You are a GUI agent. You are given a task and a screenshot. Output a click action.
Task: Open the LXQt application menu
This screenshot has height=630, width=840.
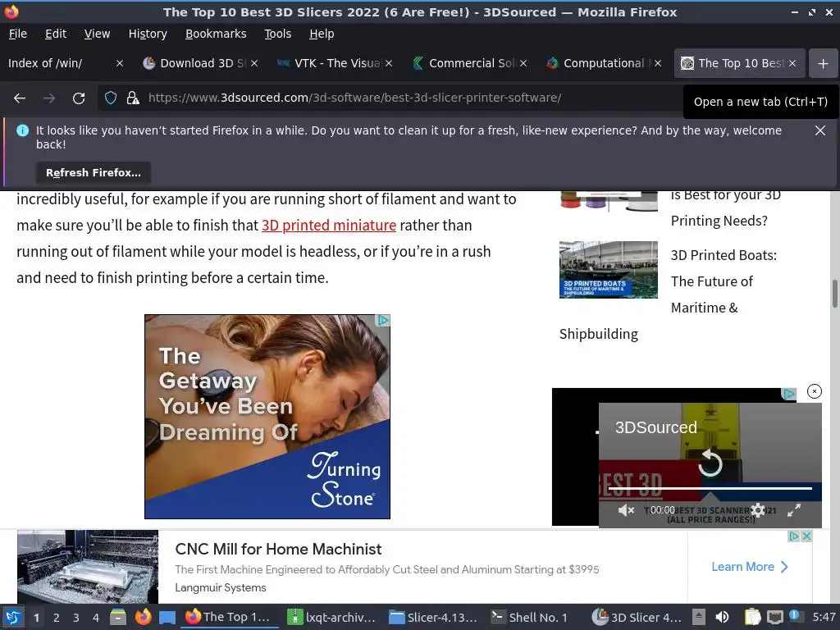pos(13,617)
